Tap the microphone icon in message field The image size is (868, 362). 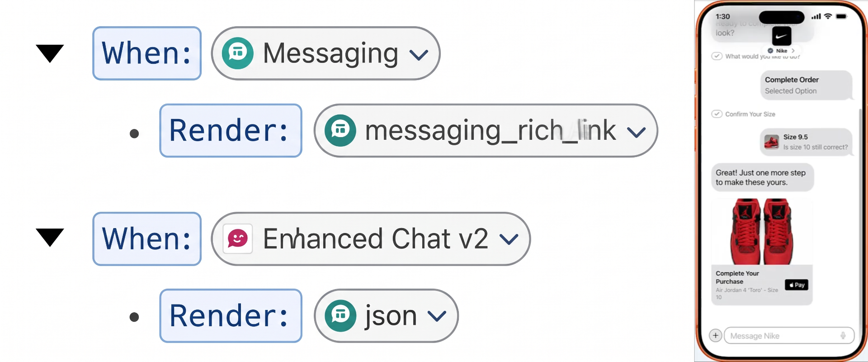point(843,336)
